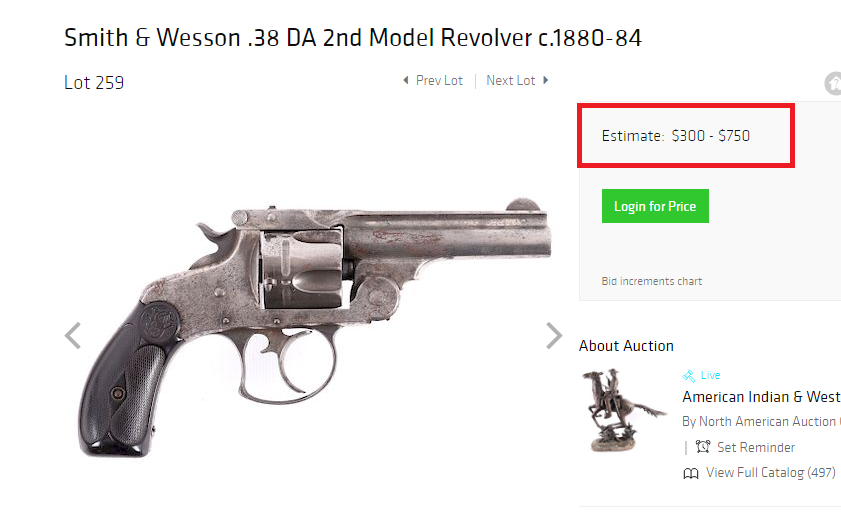Click the Prev Lot left triangle icon
This screenshot has width=841, height=526.
tap(406, 80)
